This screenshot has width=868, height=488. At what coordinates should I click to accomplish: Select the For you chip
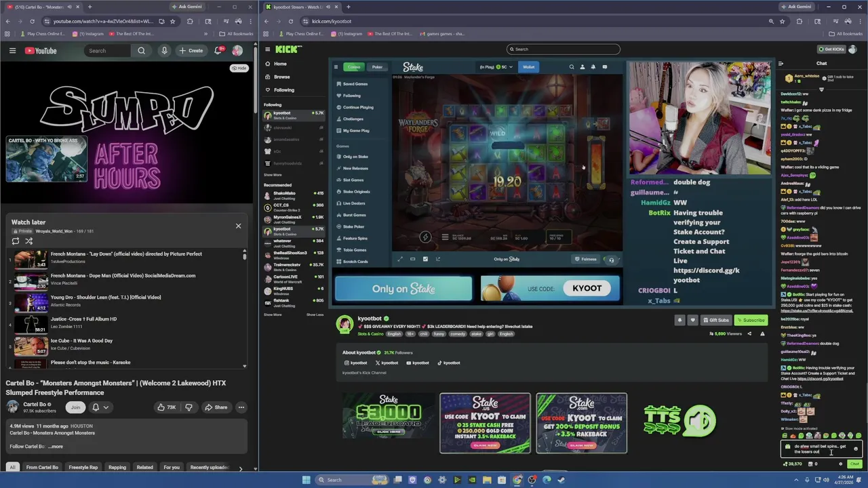[172, 467]
